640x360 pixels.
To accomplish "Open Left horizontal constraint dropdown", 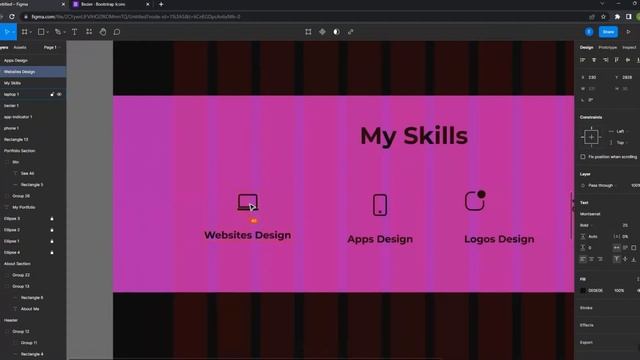I will tap(620, 131).
